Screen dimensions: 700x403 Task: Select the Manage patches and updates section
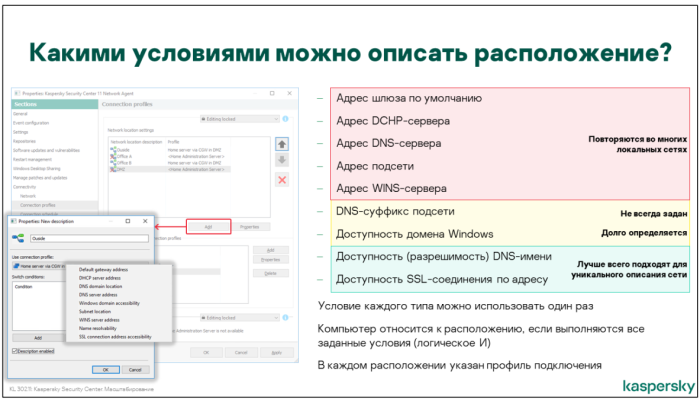(40, 178)
